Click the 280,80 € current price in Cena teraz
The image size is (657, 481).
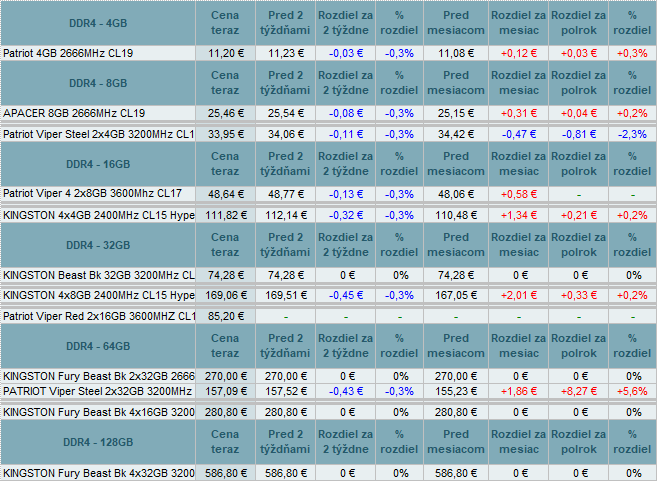pyautogui.click(x=226, y=412)
